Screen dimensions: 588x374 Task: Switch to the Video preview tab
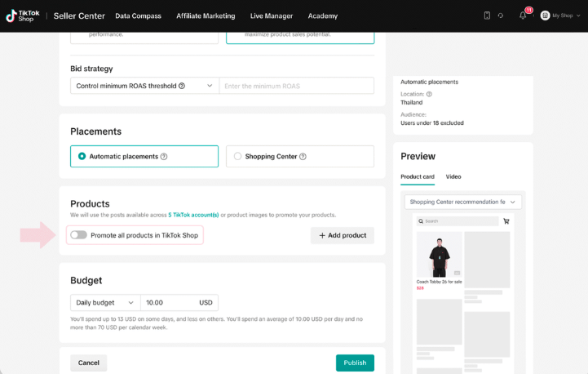tap(453, 176)
